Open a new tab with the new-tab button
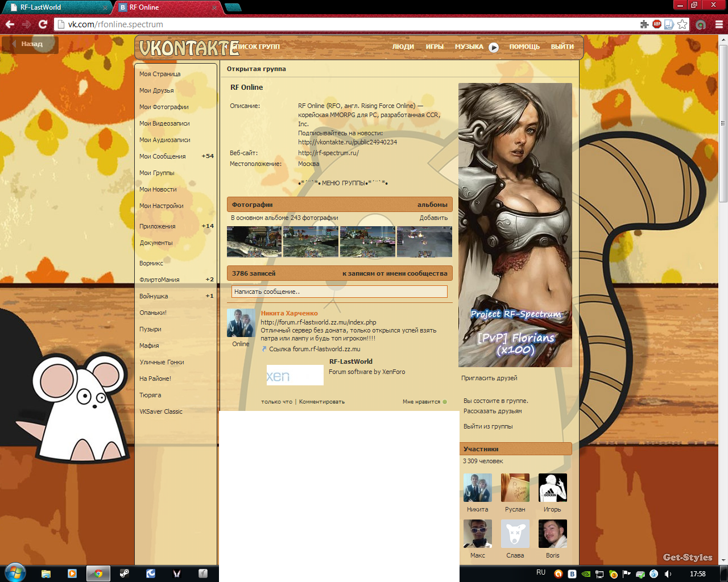This screenshot has width=728, height=582. (233, 7)
